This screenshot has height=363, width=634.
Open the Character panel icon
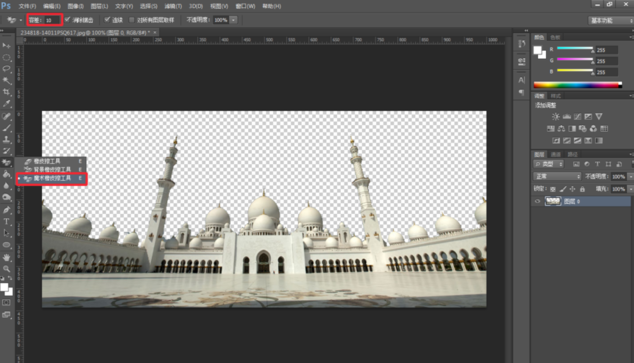pos(522,80)
